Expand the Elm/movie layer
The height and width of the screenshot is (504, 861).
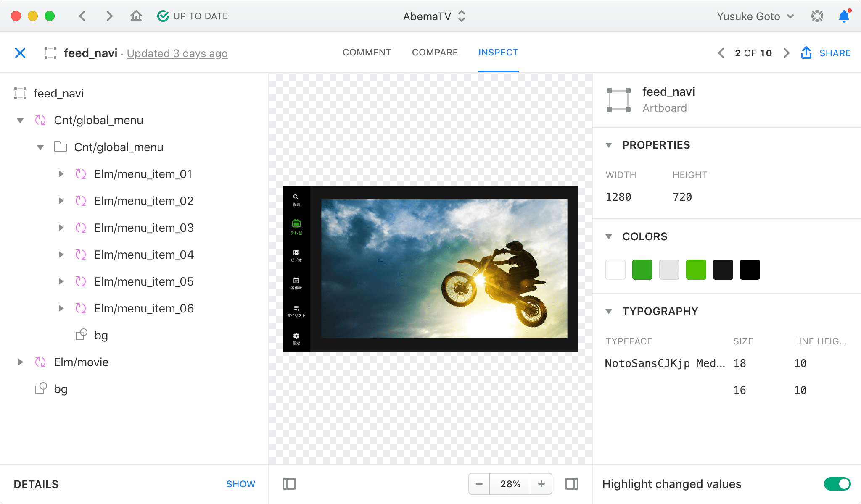20,362
